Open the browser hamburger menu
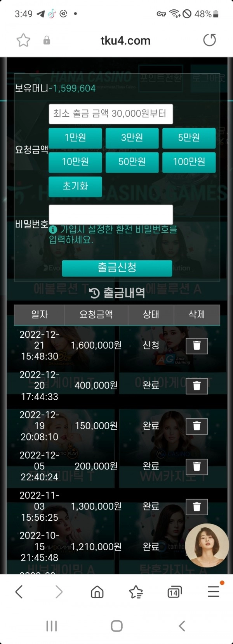This screenshot has width=233, height=644. point(213,592)
